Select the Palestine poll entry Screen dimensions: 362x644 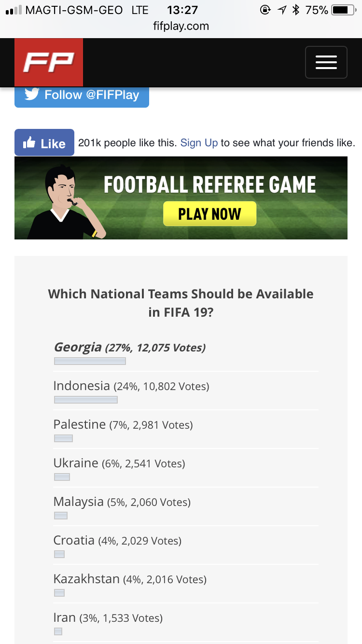(x=123, y=425)
